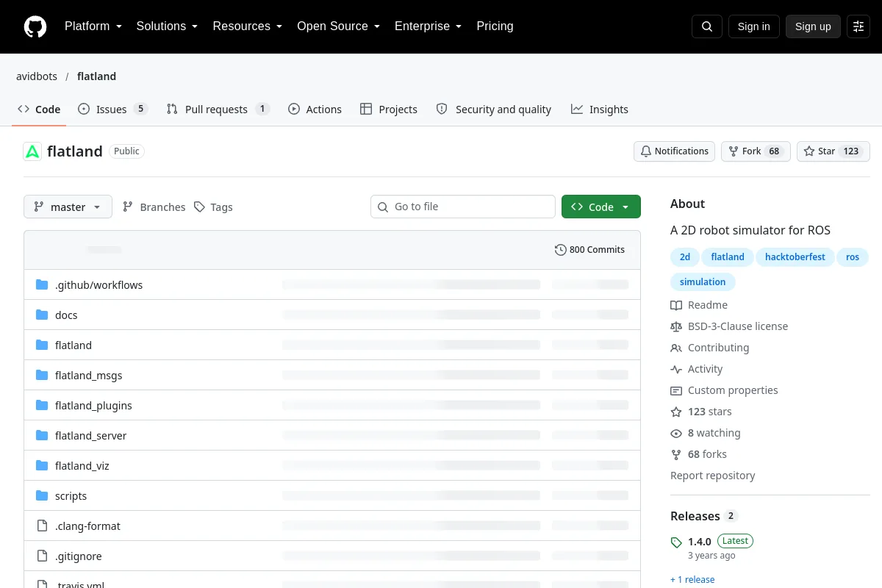Expand the Enterprise menu
882x588 pixels.
(428, 26)
